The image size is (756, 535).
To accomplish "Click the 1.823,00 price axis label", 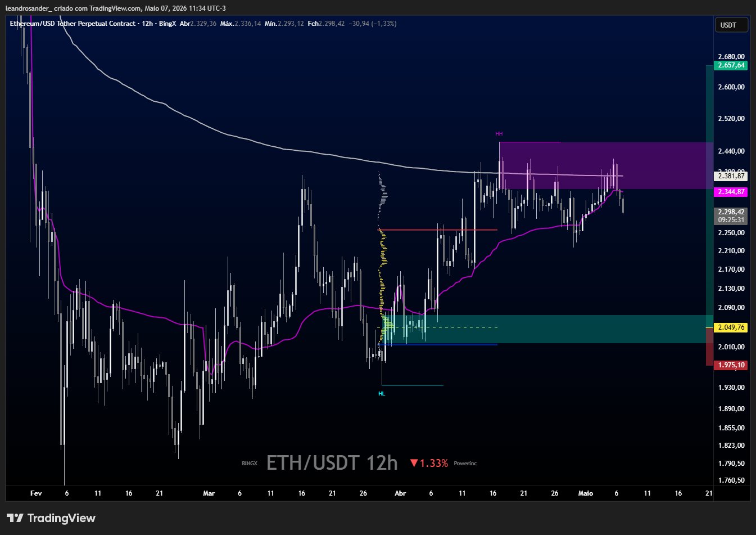I will 731,446.
